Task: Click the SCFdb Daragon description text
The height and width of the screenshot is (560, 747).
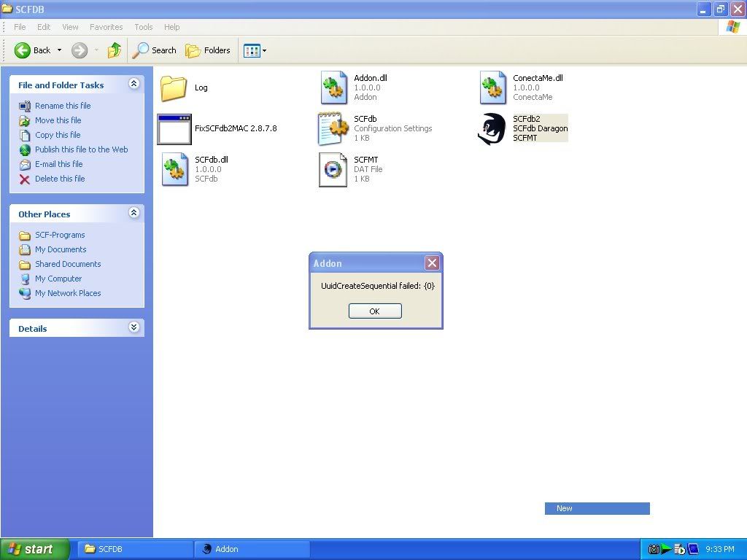Action: (541, 128)
